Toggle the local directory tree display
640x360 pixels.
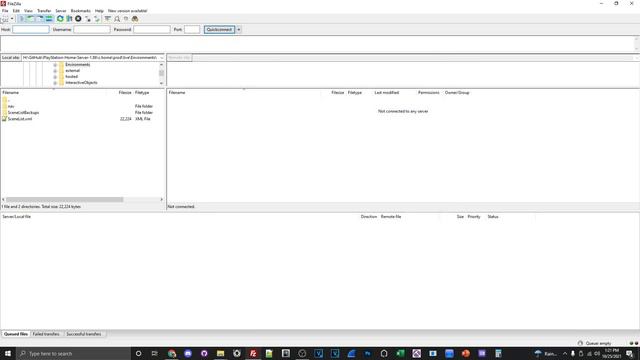tap(31, 19)
